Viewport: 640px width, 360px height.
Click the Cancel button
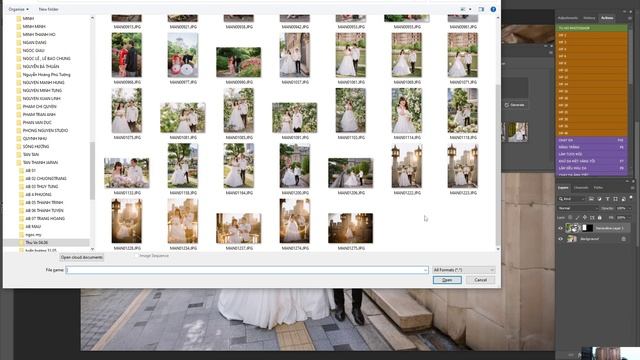click(480, 280)
